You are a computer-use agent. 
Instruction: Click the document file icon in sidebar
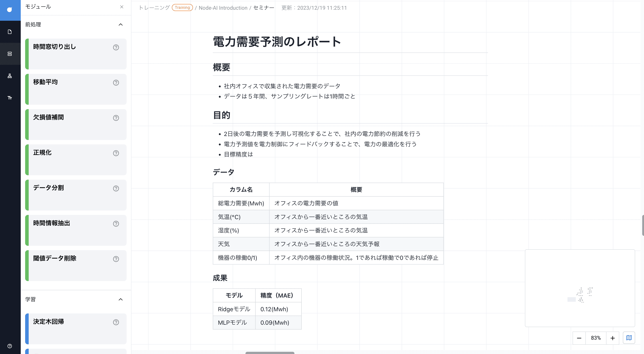[10, 32]
